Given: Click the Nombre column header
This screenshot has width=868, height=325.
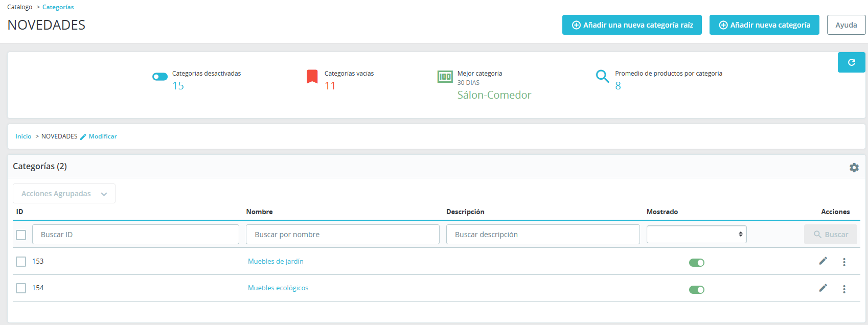Looking at the screenshot, I should click(259, 212).
